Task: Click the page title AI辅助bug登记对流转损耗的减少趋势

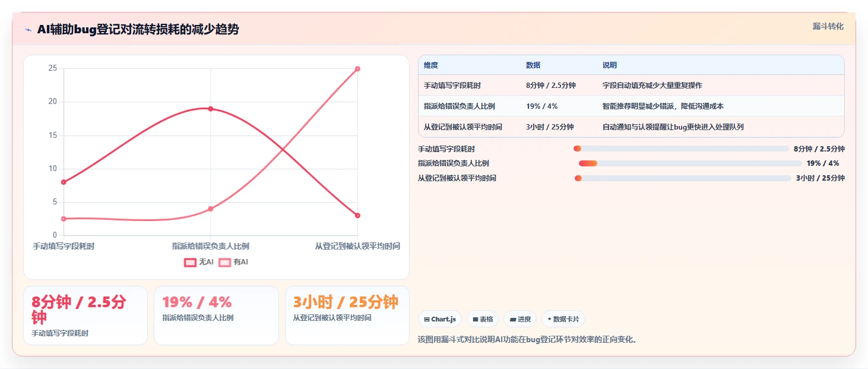Action: point(138,30)
